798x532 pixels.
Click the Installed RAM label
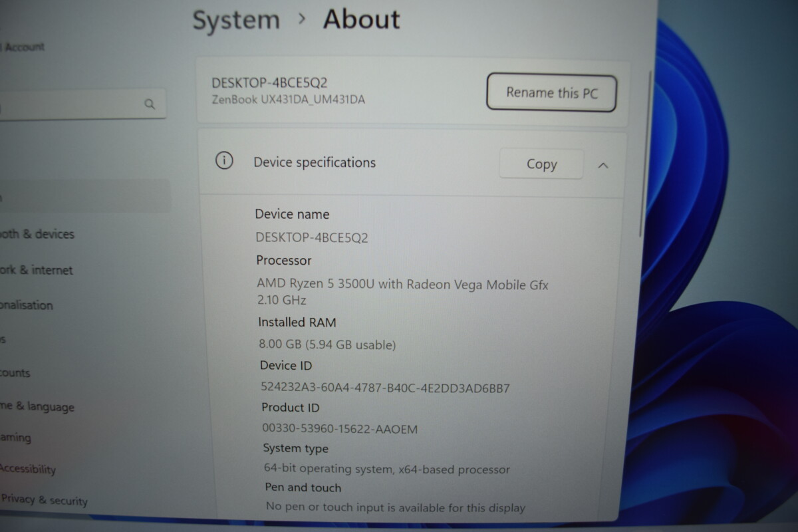[x=297, y=323]
